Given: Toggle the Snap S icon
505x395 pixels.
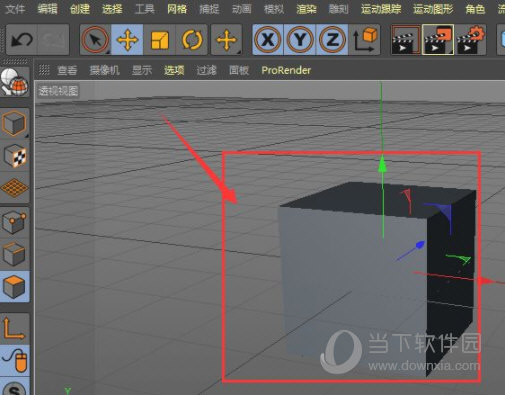Looking at the screenshot, I should pyautogui.click(x=14, y=387).
